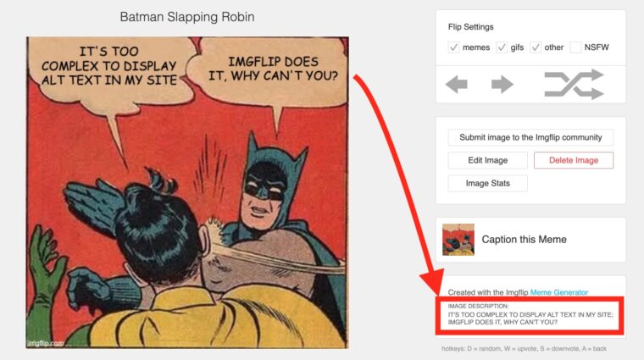
Task: Follow the Meme Generator link
Action: click(x=559, y=292)
